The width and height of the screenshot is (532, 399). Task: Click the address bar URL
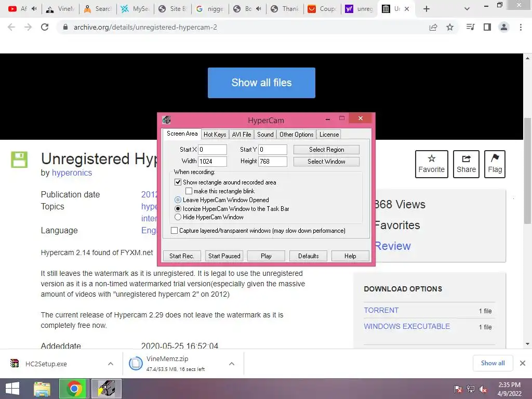[145, 27]
